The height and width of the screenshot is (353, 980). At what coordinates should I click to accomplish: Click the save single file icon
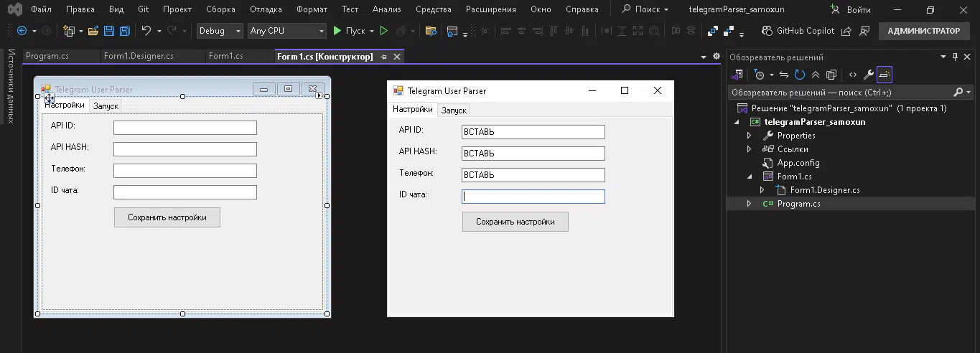[x=109, y=31]
